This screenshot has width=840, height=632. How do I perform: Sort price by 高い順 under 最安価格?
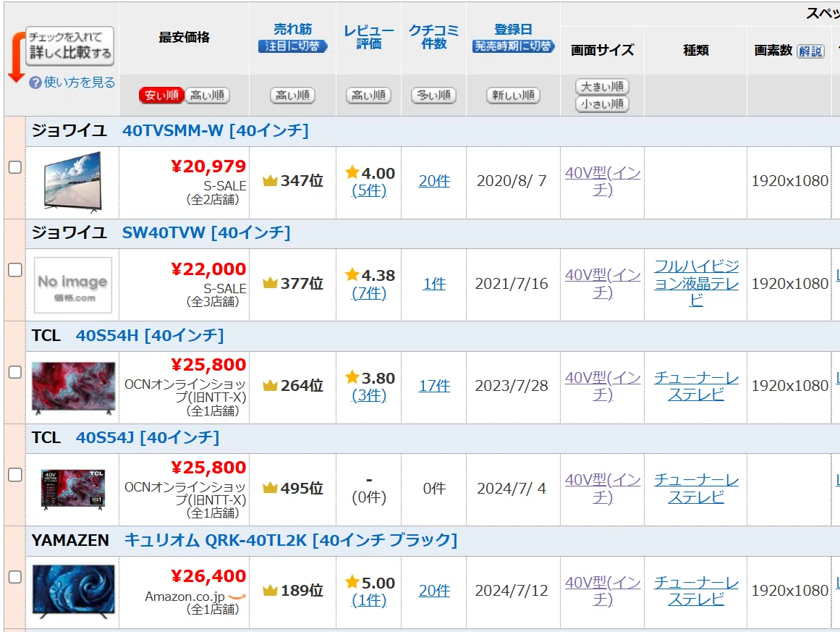coord(208,96)
